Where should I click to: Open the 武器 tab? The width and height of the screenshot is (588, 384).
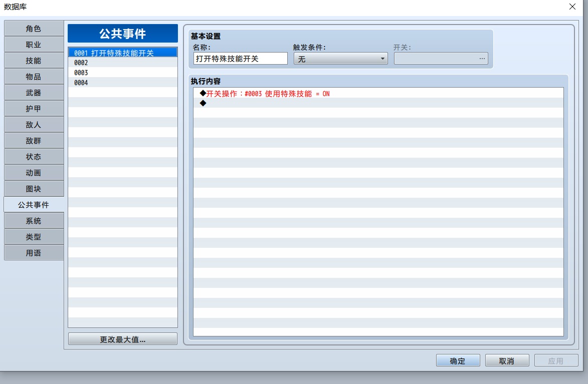34,93
